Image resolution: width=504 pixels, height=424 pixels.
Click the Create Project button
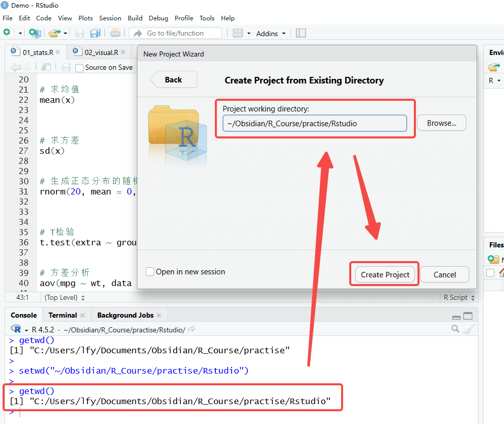(385, 274)
